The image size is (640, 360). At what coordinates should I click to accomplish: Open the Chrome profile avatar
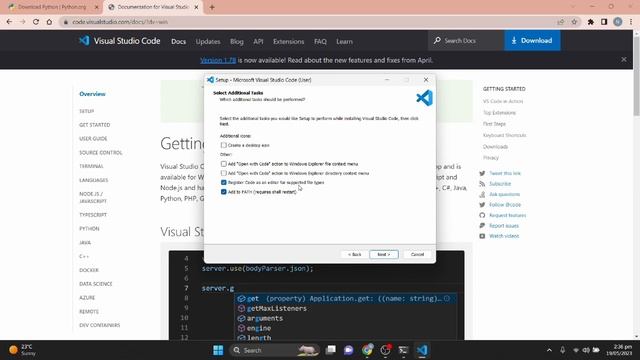point(618,22)
